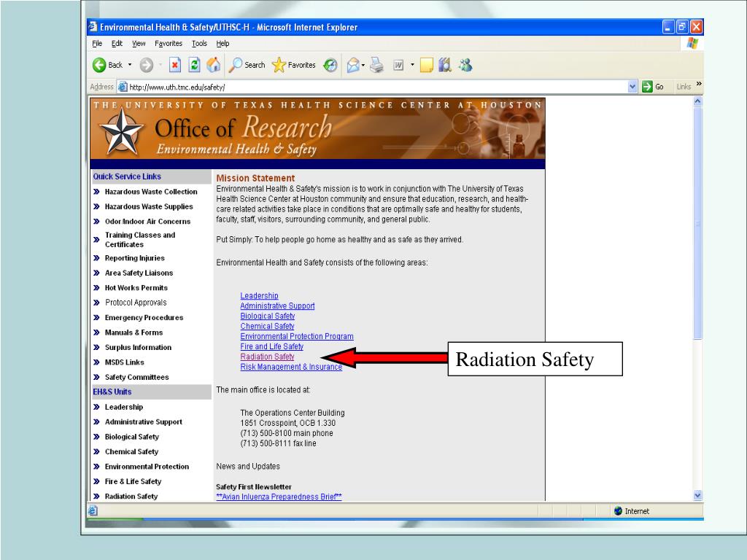Open Protocol Approvals sidebar link
Viewport: 747px width, 560px height.
(136, 303)
